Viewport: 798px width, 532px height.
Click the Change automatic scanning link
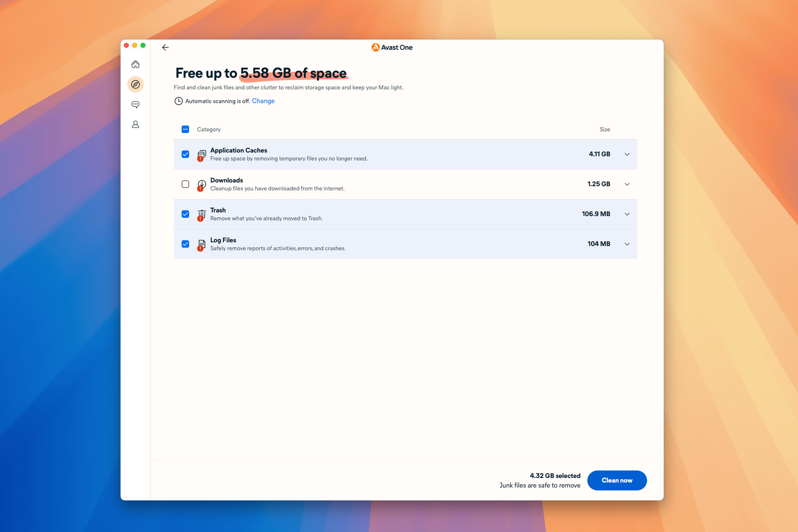click(x=263, y=100)
